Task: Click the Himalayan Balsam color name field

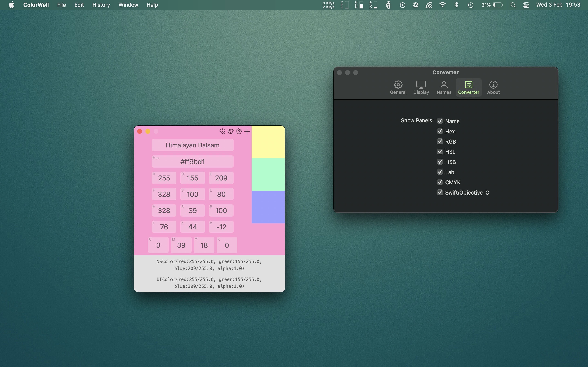Action: 192,145
